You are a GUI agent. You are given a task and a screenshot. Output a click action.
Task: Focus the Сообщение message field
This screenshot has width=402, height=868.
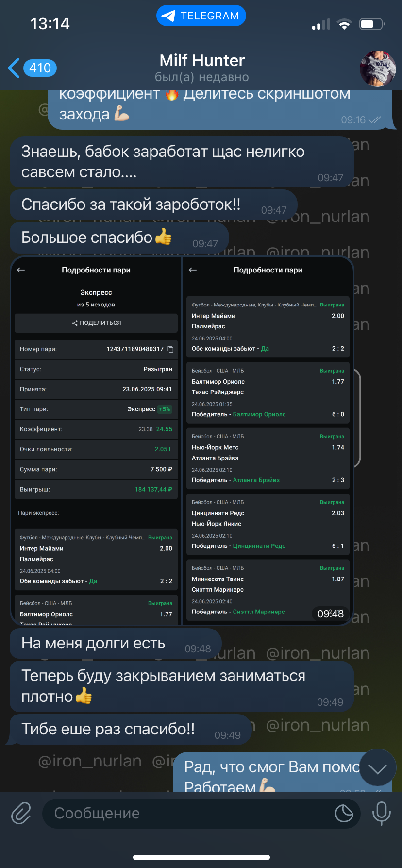(201, 813)
